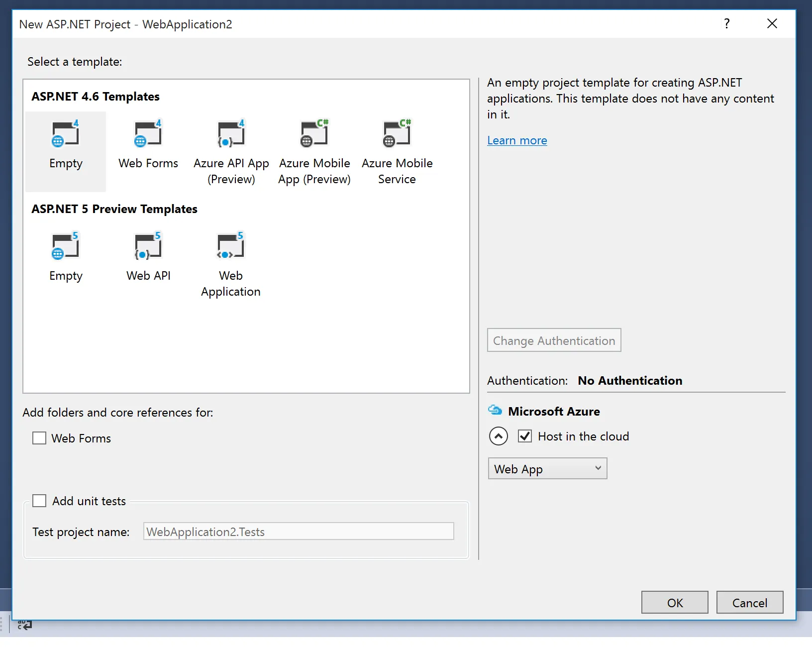Click the Microsoft Azure cloud icon
Viewport: 812px width, 648px height.
click(495, 410)
